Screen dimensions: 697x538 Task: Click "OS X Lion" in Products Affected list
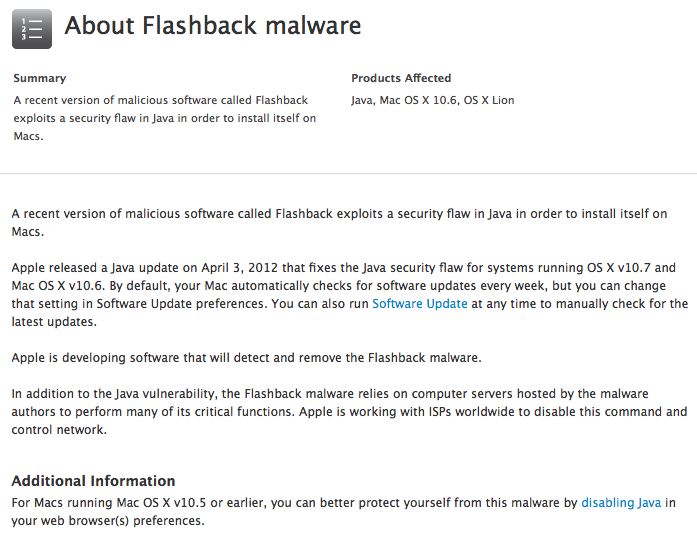(489, 100)
